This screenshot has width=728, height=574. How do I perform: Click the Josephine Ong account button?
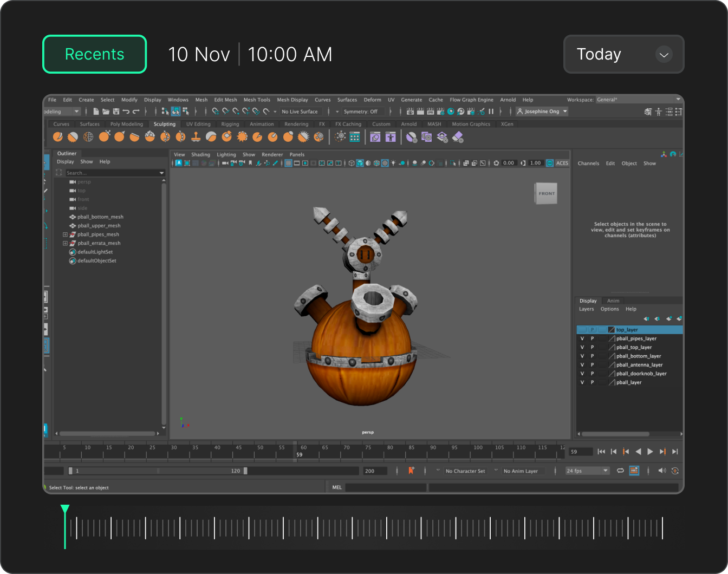tap(542, 112)
